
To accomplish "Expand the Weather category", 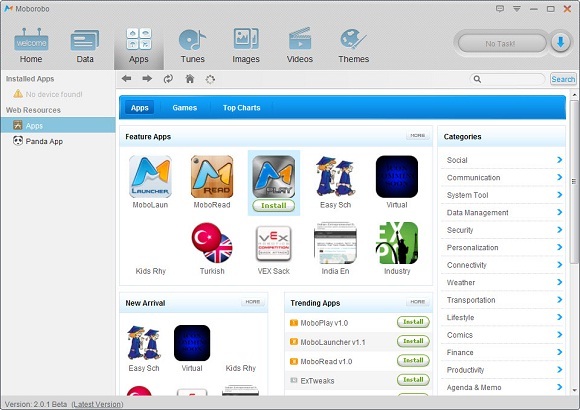I will [x=503, y=282].
